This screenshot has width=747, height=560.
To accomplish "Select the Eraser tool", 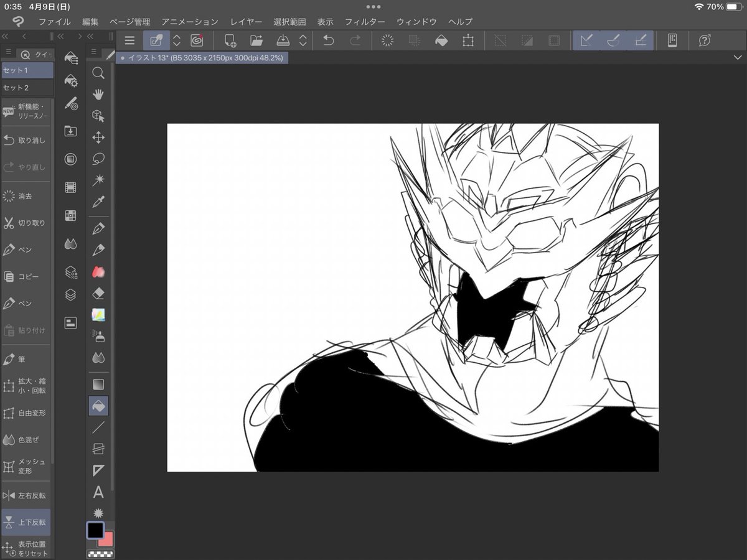I will pos(98,293).
